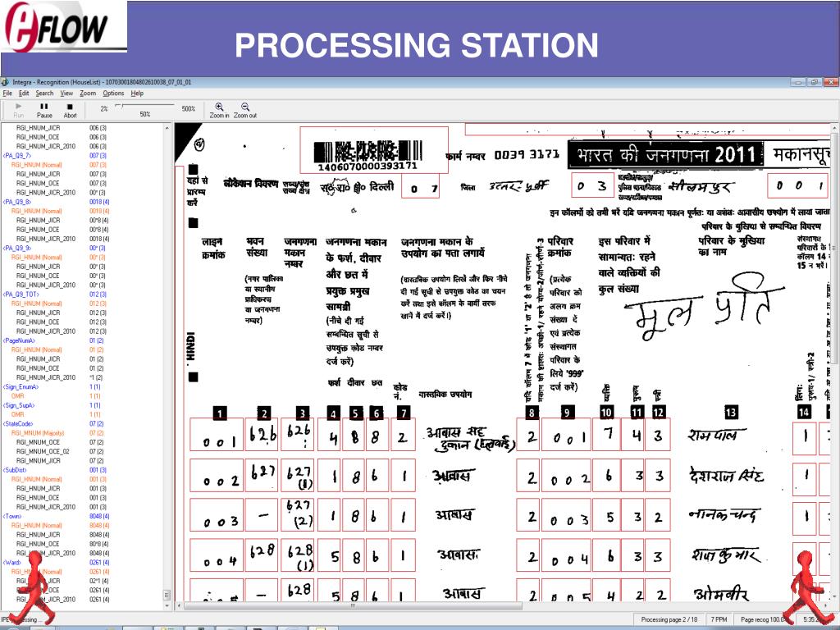Select the <PA_Q9_7> field node
Screen dimensions: 840x630
point(17,155)
